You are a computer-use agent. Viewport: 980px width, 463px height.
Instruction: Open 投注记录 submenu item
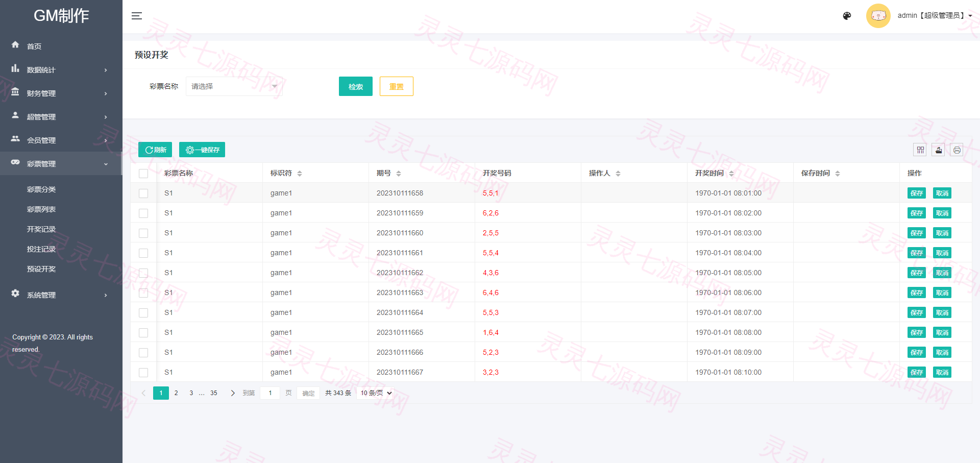41,249
